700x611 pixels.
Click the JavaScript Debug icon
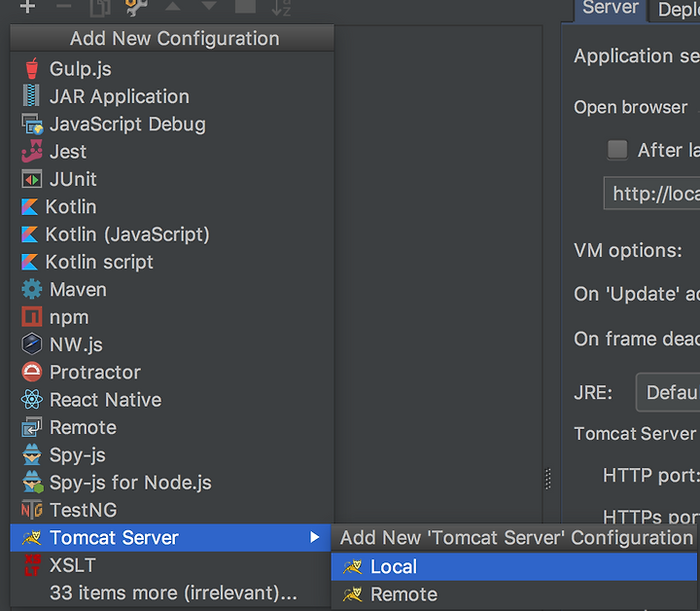pyautogui.click(x=32, y=125)
